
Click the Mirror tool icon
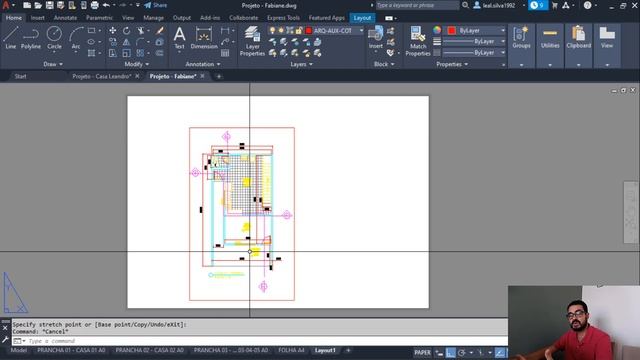click(x=127, y=42)
